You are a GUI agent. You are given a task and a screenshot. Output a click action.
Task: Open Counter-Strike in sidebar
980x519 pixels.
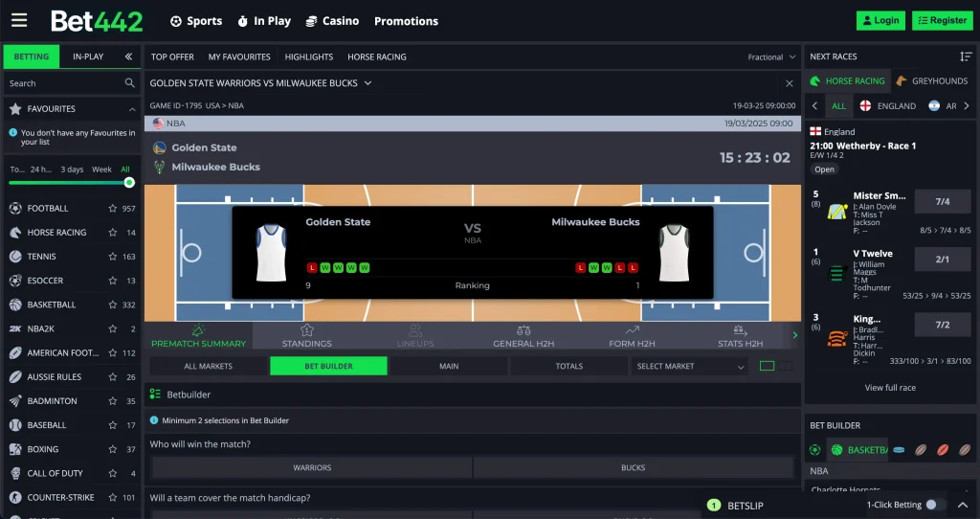point(60,497)
